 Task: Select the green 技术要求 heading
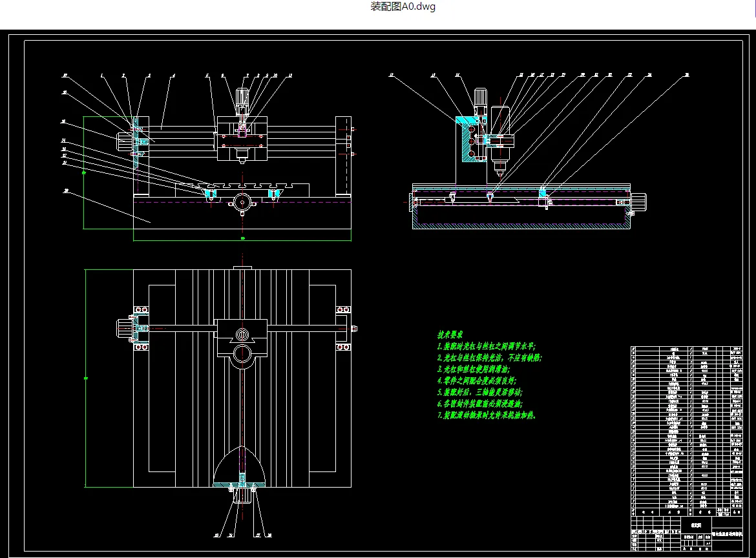[x=450, y=335]
